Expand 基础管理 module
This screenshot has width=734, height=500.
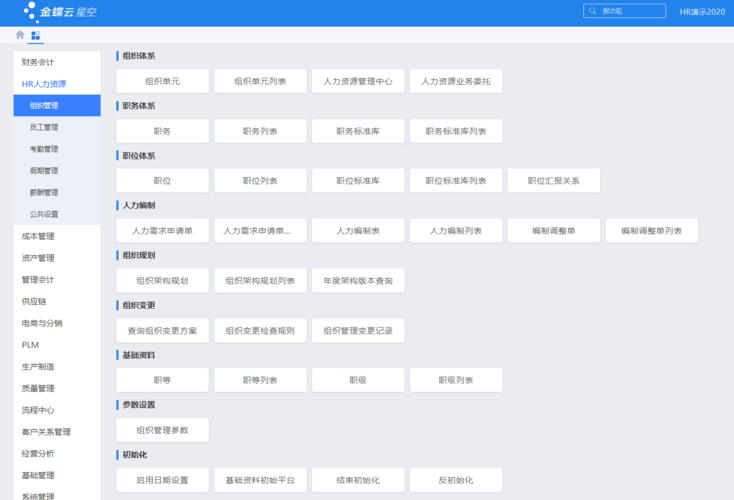(57, 476)
